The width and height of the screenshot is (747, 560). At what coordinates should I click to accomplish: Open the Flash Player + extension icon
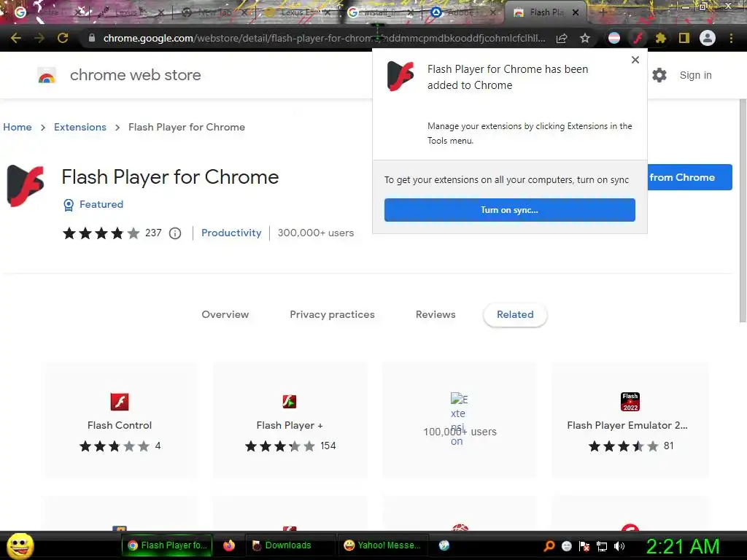point(289,402)
